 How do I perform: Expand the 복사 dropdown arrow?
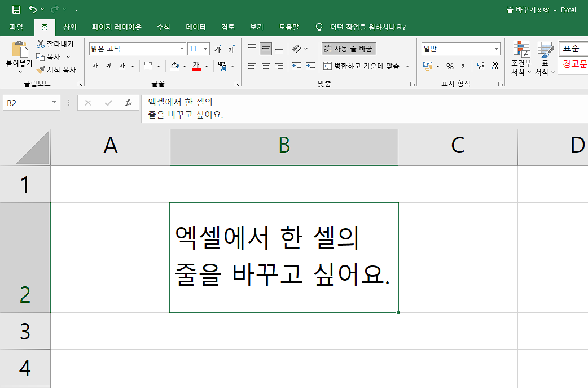[68, 57]
